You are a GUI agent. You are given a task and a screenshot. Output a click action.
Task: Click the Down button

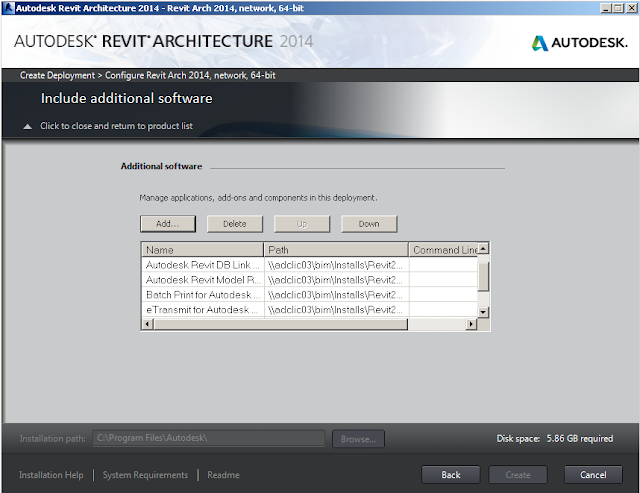[369, 224]
